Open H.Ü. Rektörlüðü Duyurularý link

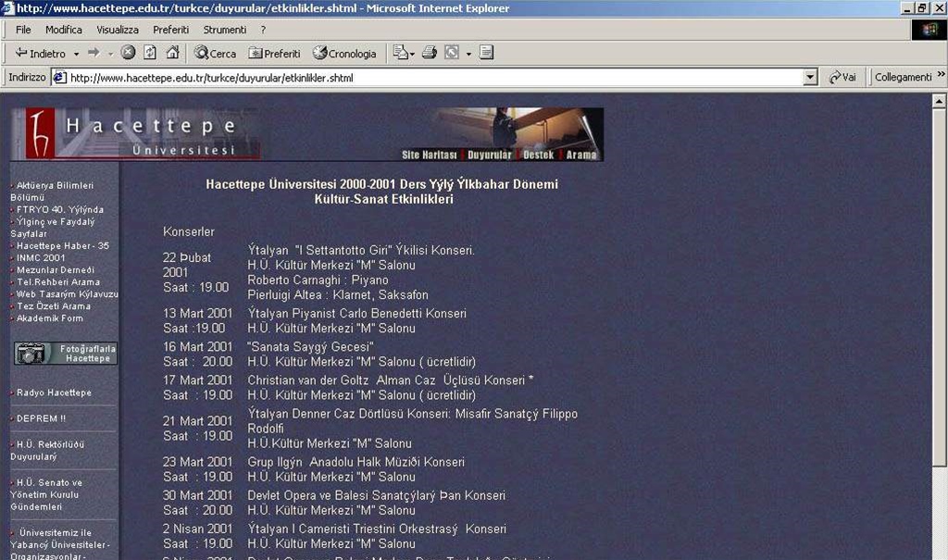pyautogui.click(x=48, y=451)
